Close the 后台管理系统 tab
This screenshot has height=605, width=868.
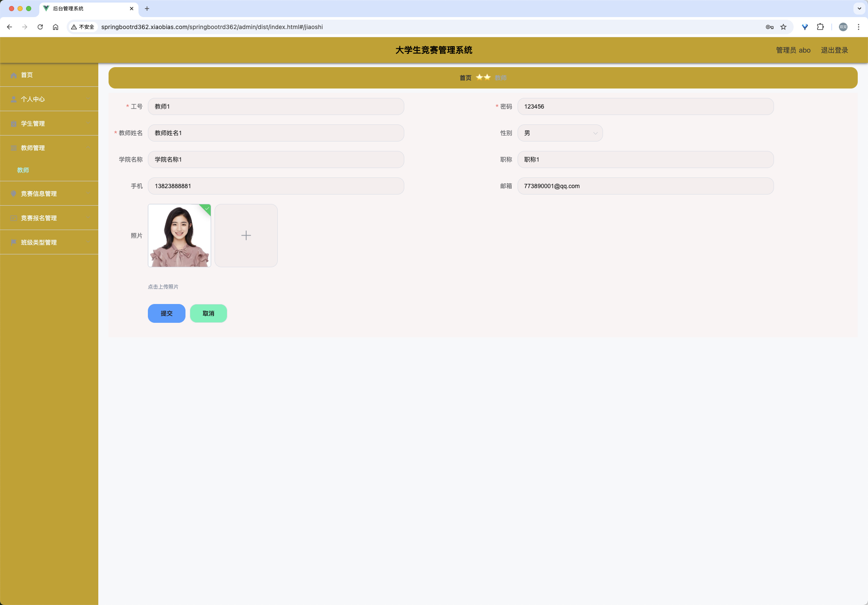(132, 9)
